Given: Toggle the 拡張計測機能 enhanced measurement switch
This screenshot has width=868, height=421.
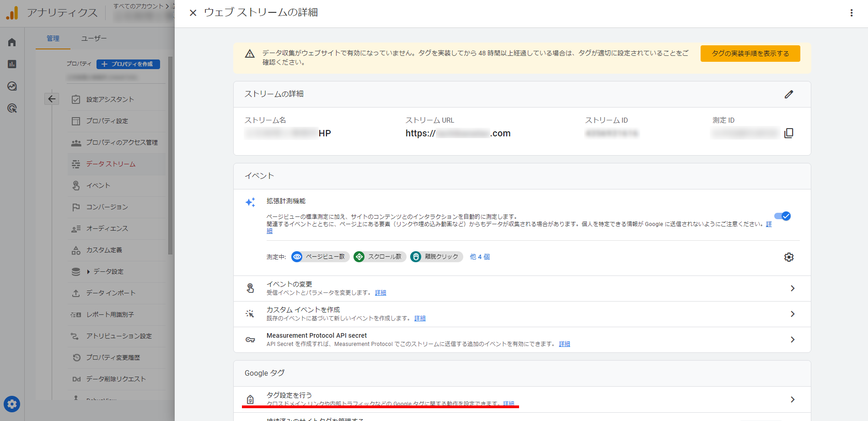Looking at the screenshot, I should [782, 216].
